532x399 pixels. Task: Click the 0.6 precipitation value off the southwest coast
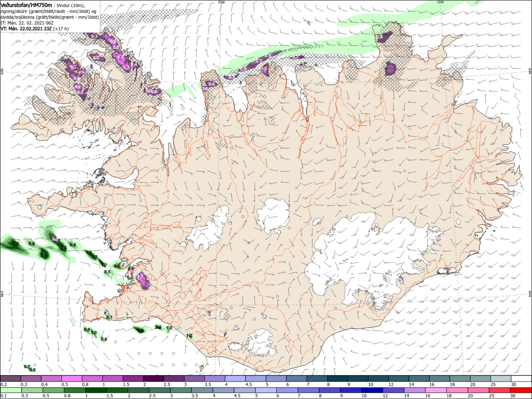(x=104, y=339)
